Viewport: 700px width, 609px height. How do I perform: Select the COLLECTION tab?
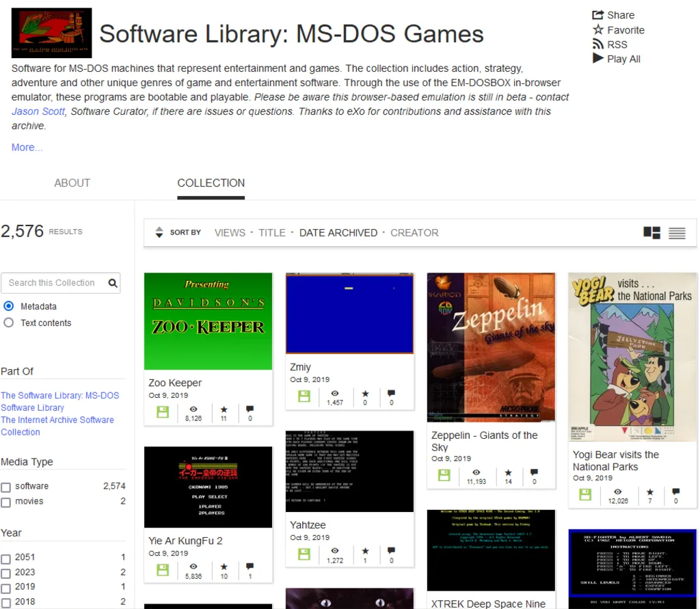pyautogui.click(x=211, y=183)
